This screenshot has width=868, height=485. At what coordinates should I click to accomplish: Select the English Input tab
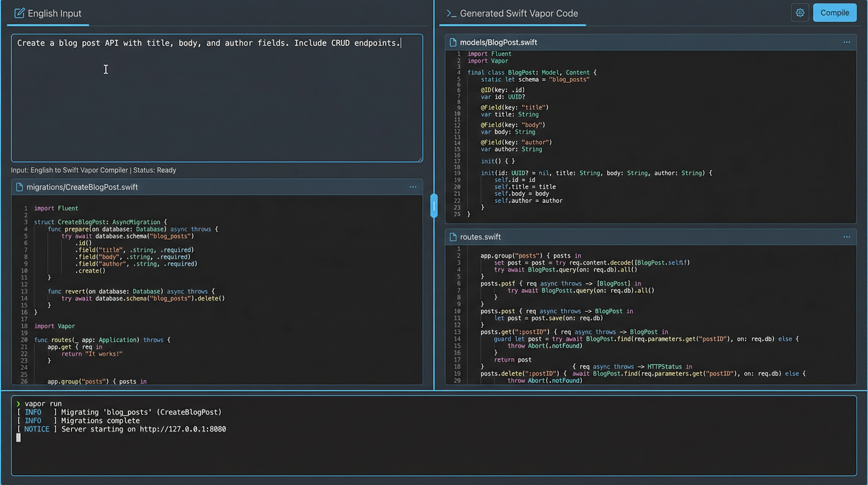(x=54, y=14)
